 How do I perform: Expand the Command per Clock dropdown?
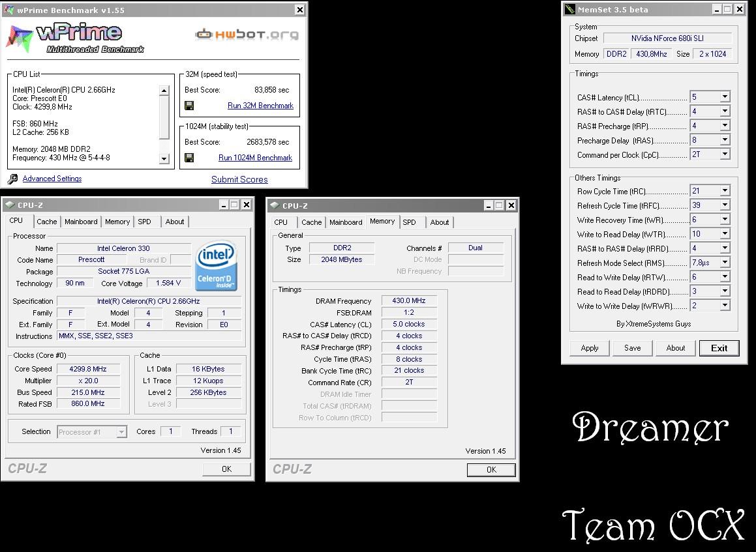click(x=725, y=154)
